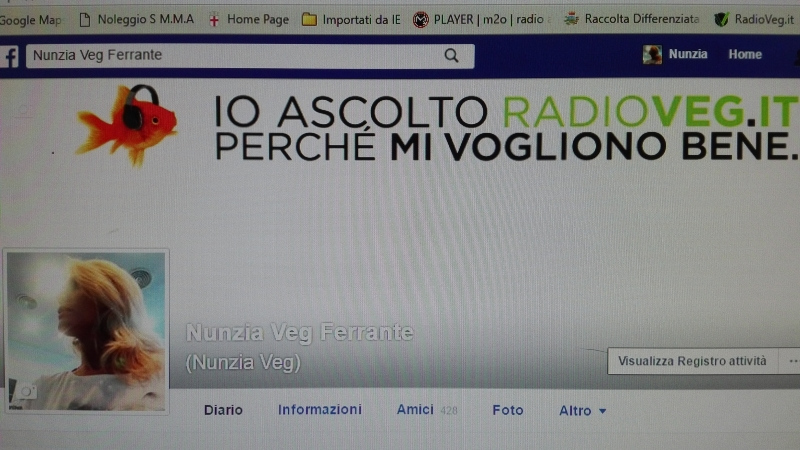The image size is (800, 450).
Task: Click Raccolta Differenziata favicon
Action: tap(571, 19)
